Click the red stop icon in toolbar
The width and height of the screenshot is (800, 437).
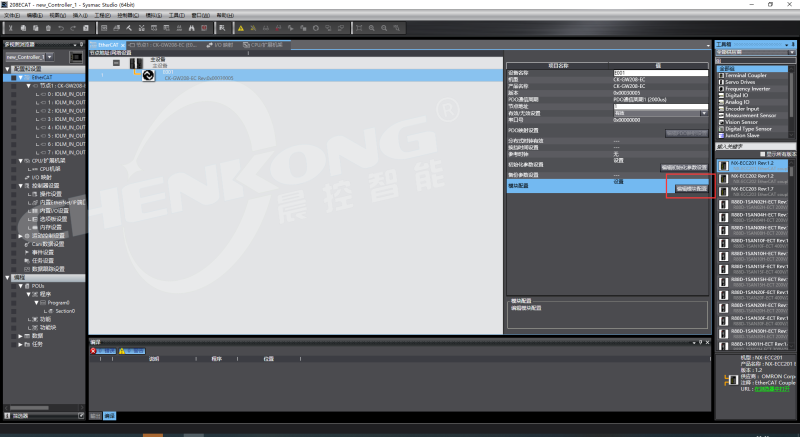point(204,28)
